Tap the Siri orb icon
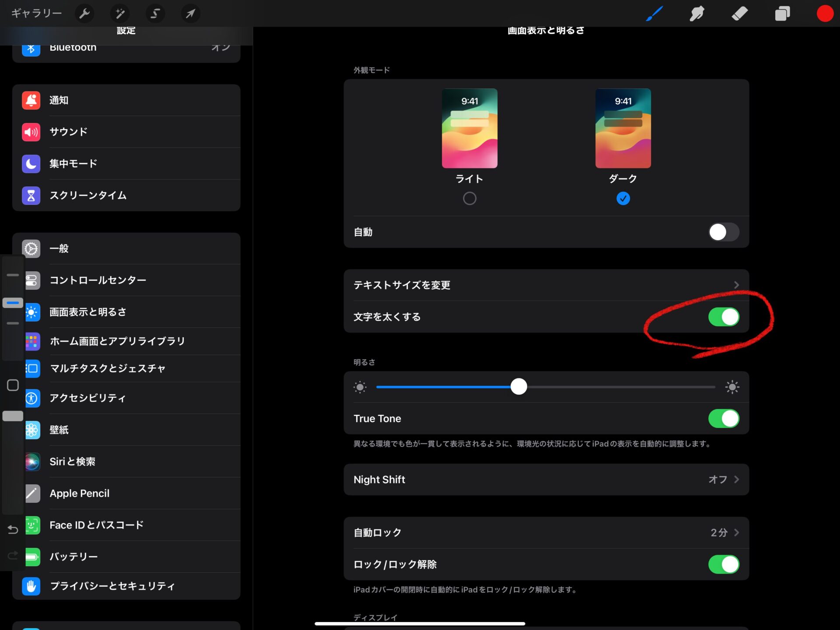840x630 pixels. click(x=32, y=462)
